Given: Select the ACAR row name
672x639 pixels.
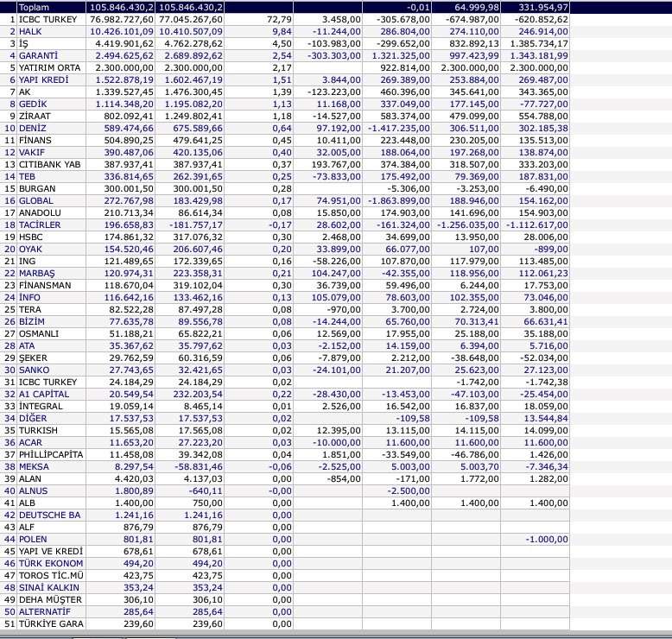Looking at the screenshot, I should coord(30,442).
